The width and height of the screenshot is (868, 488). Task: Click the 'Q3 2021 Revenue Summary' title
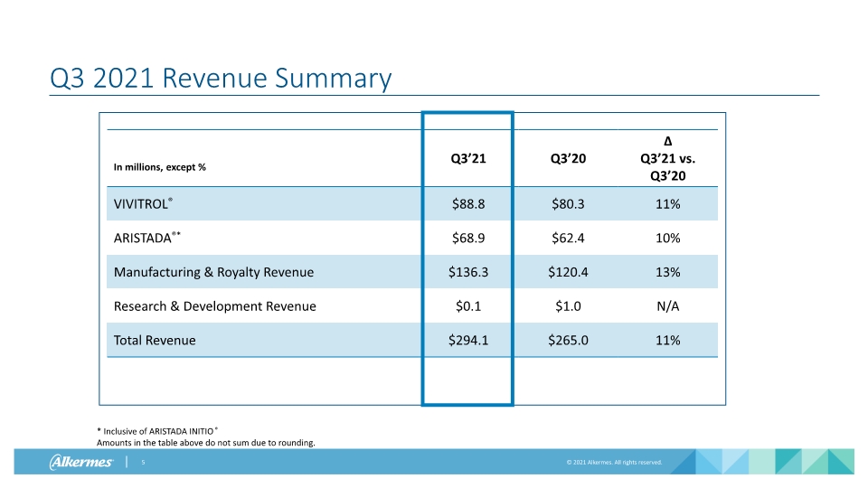point(221,78)
